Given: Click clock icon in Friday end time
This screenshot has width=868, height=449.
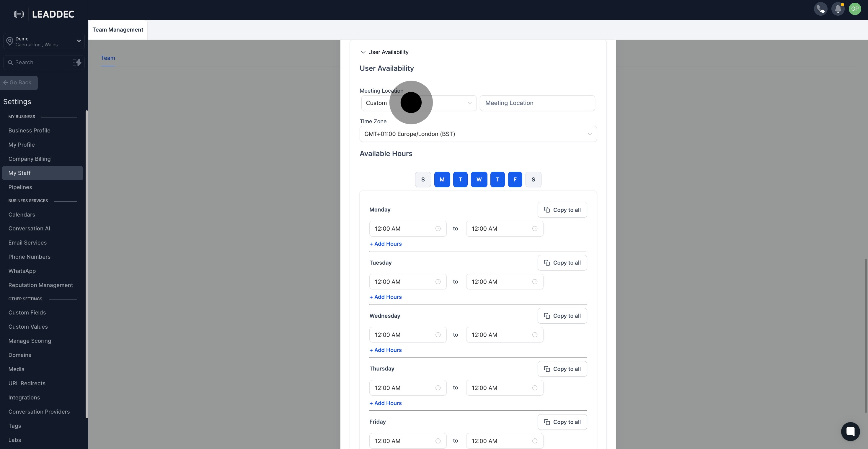Looking at the screenshot, I should (535, 441).
